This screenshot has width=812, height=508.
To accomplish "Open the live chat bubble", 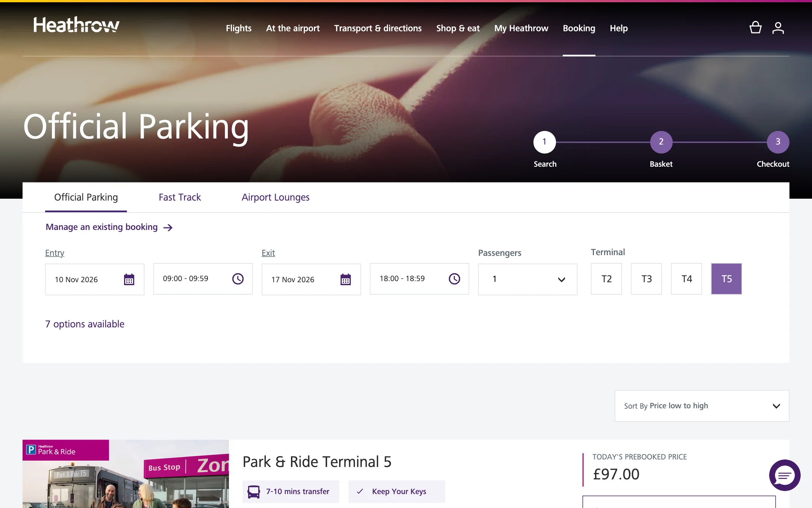I will click(x=785, y=475).
